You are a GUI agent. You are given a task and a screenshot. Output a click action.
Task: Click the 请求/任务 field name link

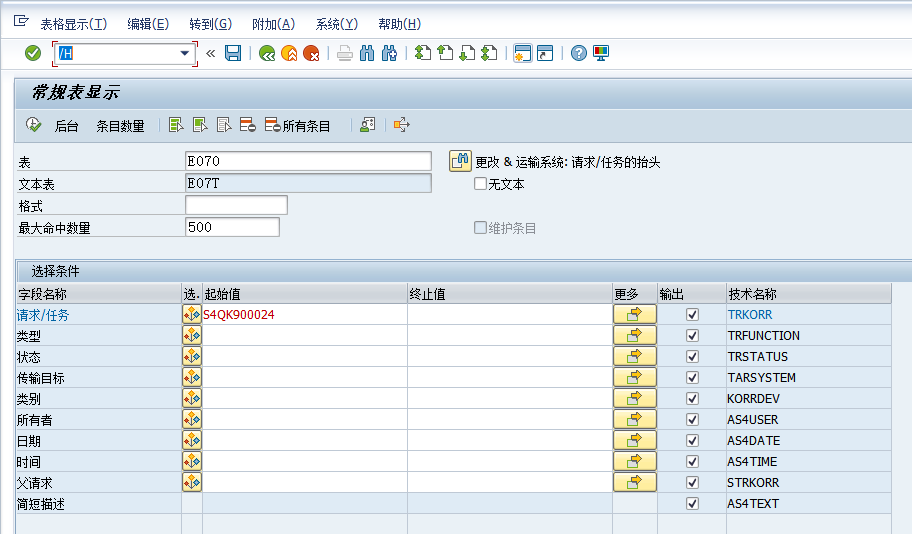(43, 315)
